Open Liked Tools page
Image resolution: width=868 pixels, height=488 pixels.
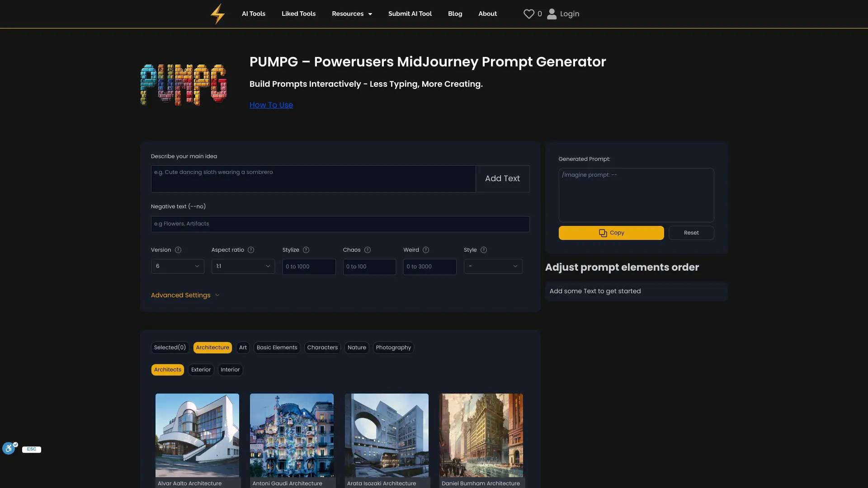pos(298,14)
